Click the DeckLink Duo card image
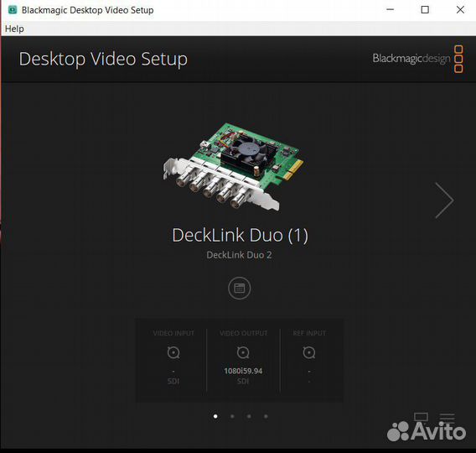The width and height of the screenshot is (476, 453). click(x=233, y=166)
